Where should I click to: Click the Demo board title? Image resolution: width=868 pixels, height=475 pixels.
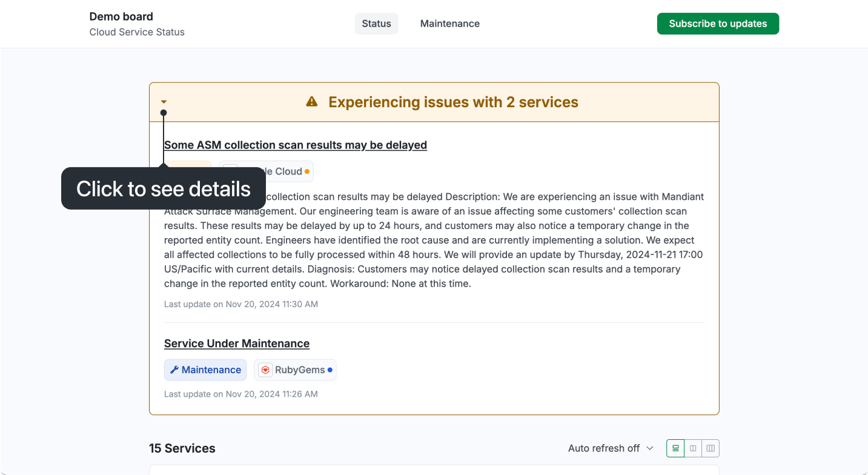[121, 16]
